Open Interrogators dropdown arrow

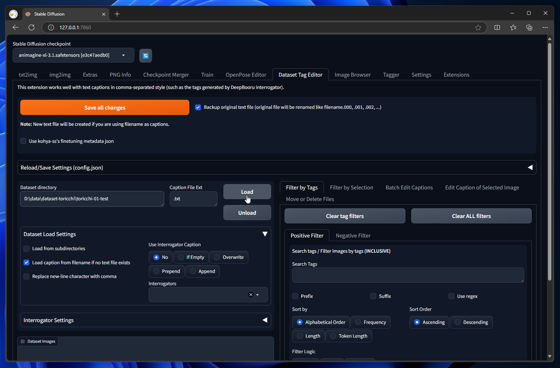[x=258, y=295]
